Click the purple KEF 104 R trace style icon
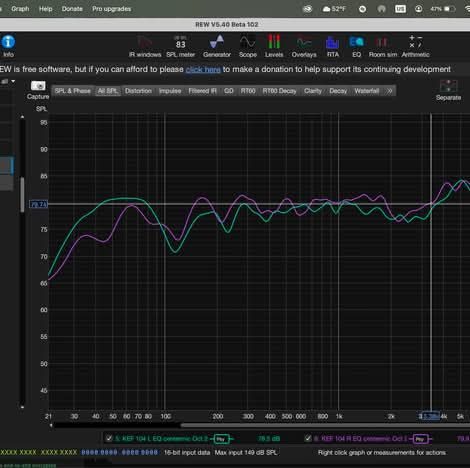The height and width of the screenshot is (468, 470). (421, 439)
